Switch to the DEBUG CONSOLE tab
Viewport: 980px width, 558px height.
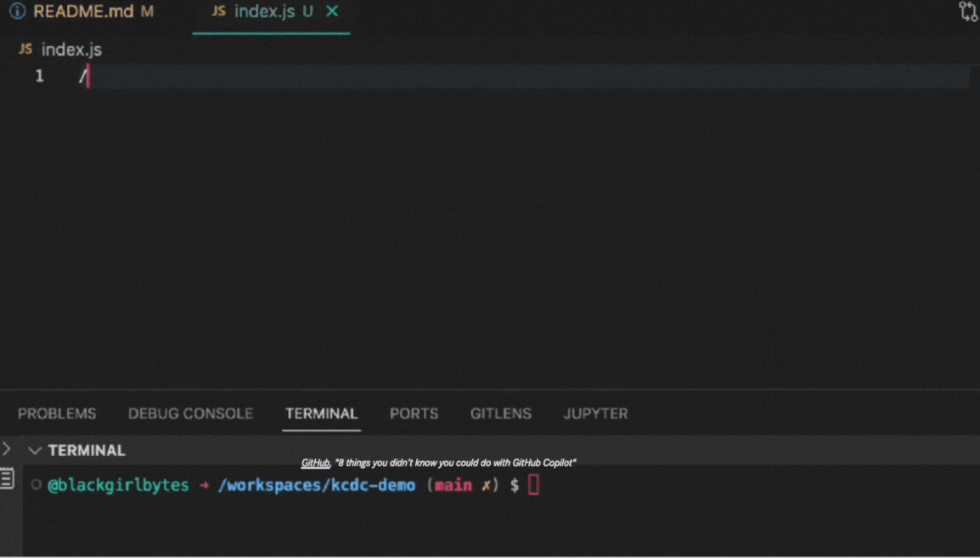coord(190,414)
